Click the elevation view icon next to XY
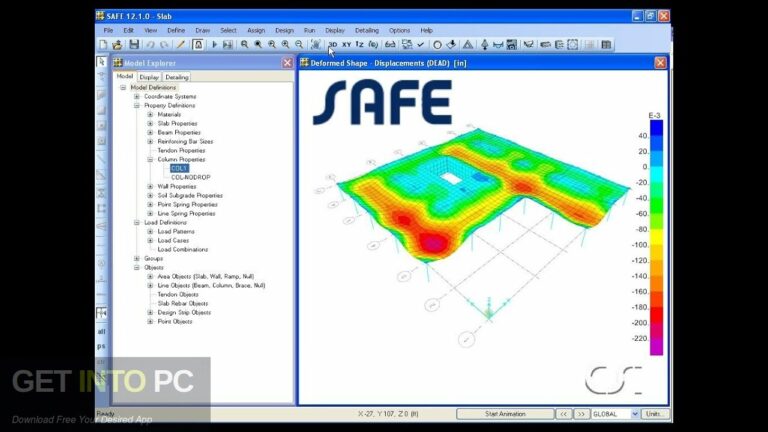 click(x=360, y=45)
